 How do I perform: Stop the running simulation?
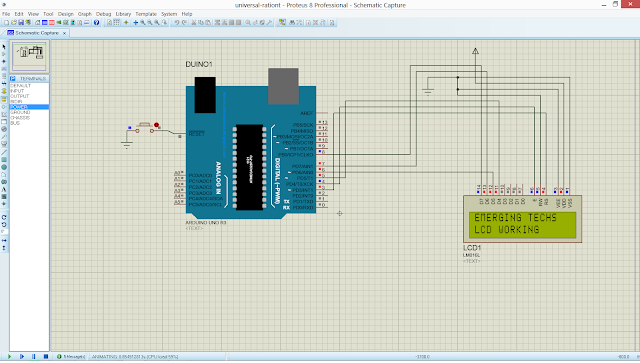(46, 356)
